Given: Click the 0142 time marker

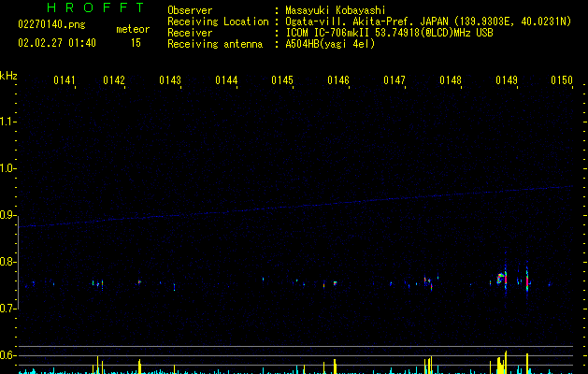Looking at the screenshot, I should pos(114,80).
